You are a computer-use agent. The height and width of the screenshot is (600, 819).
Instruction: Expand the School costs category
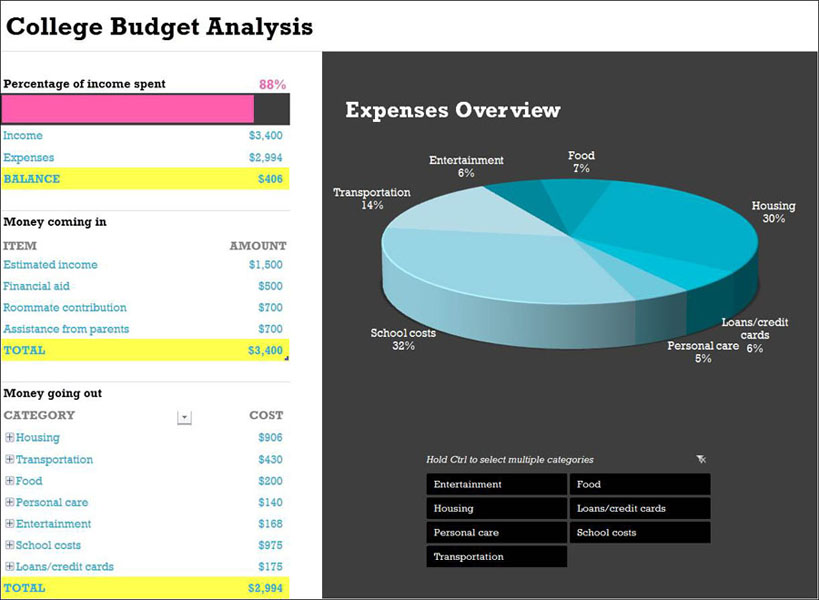coord(10,545)
